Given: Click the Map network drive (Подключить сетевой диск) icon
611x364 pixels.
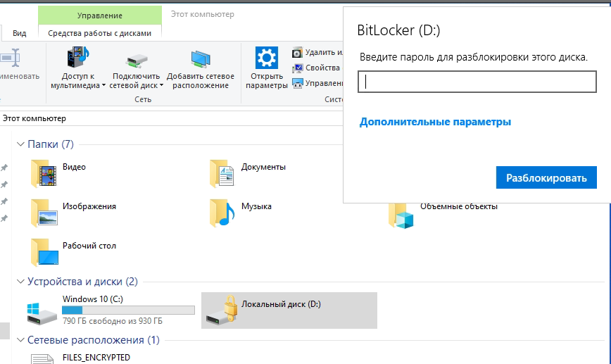Looking at the screenshot, I should pyautogui.click(x=137, y=61).
